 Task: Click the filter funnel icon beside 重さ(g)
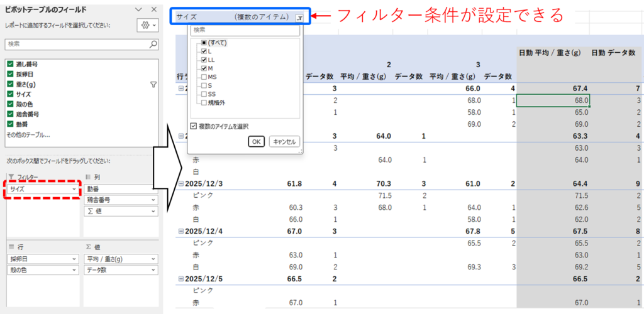[153, 84]
